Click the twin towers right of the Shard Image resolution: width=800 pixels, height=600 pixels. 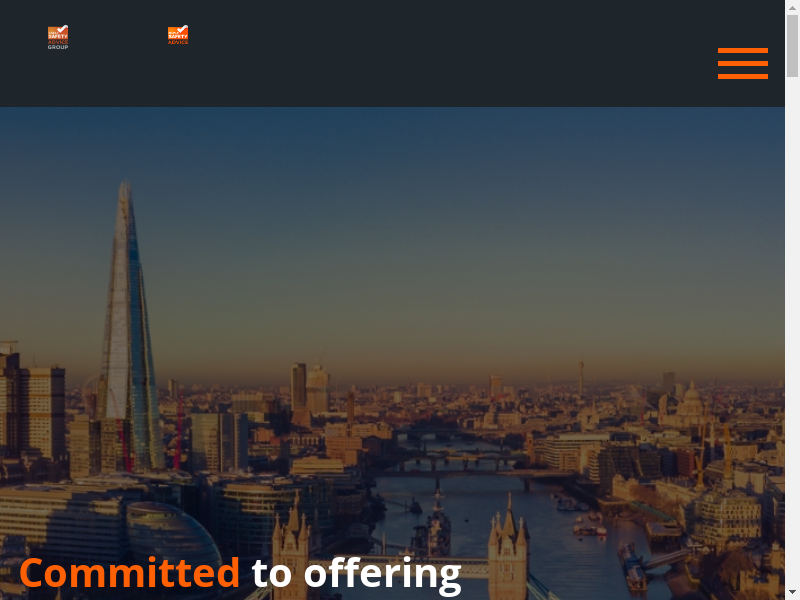(310, 389)
